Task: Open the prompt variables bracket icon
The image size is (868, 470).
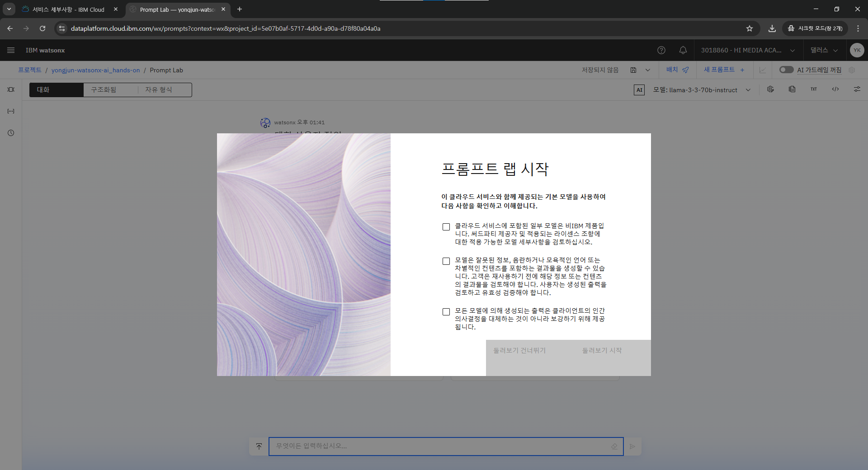Action: [11, 111]
